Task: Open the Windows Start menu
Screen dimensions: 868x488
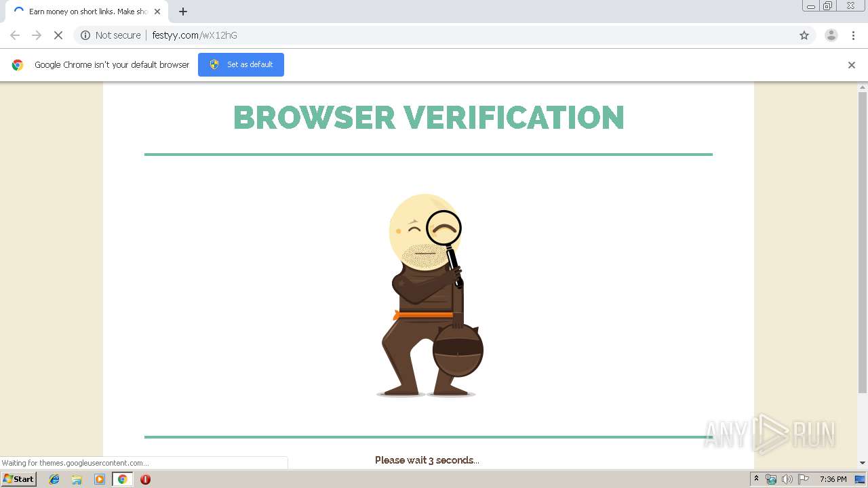Action: (x=18, y=479)
